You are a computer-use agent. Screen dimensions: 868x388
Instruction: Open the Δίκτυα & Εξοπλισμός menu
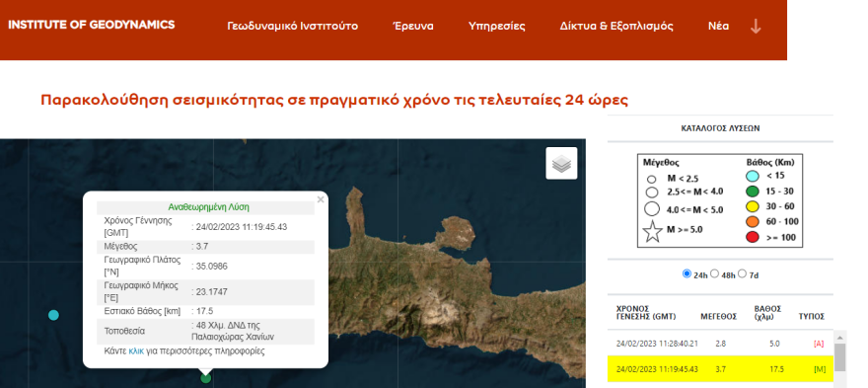click(x=616, y=26)
